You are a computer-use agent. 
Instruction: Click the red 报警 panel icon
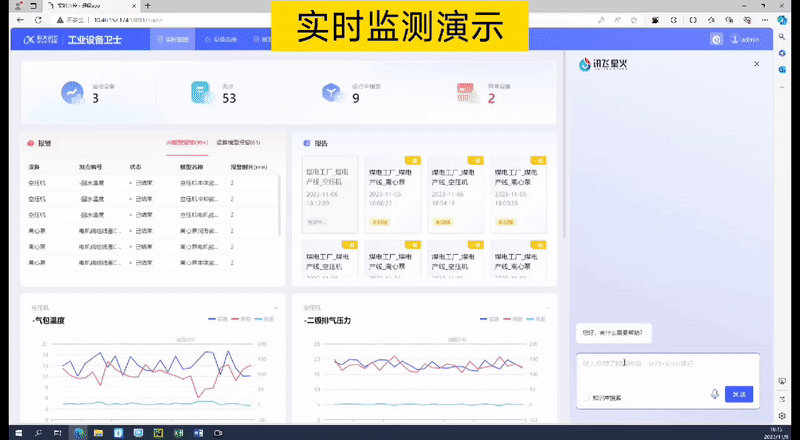pyautogui.click(x=31, y=143)
